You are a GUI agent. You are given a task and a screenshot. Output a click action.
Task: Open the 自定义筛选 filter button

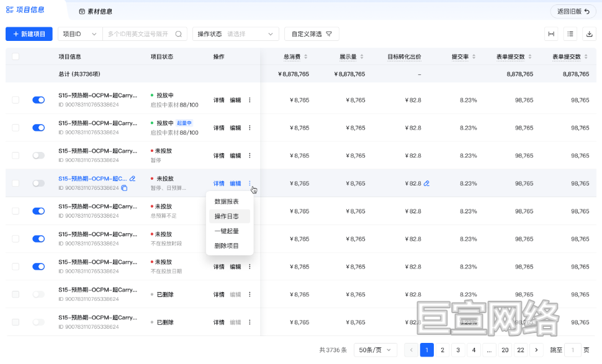(x=312, y=34)
